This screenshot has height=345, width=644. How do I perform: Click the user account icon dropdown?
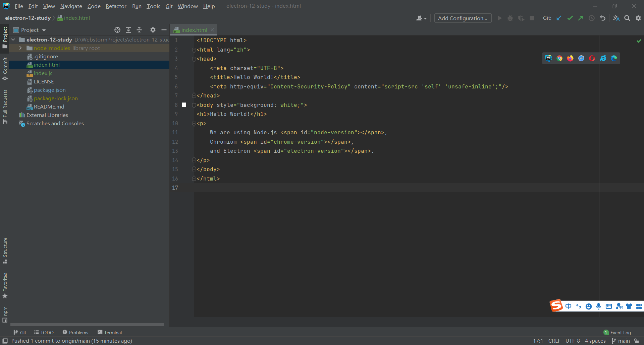421,18
